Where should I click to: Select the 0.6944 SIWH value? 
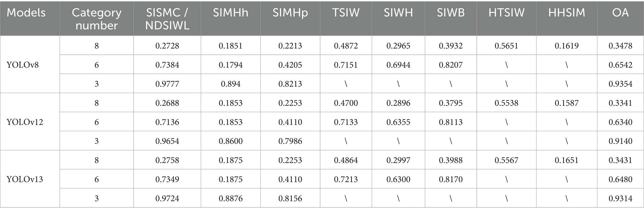(398, 65)
